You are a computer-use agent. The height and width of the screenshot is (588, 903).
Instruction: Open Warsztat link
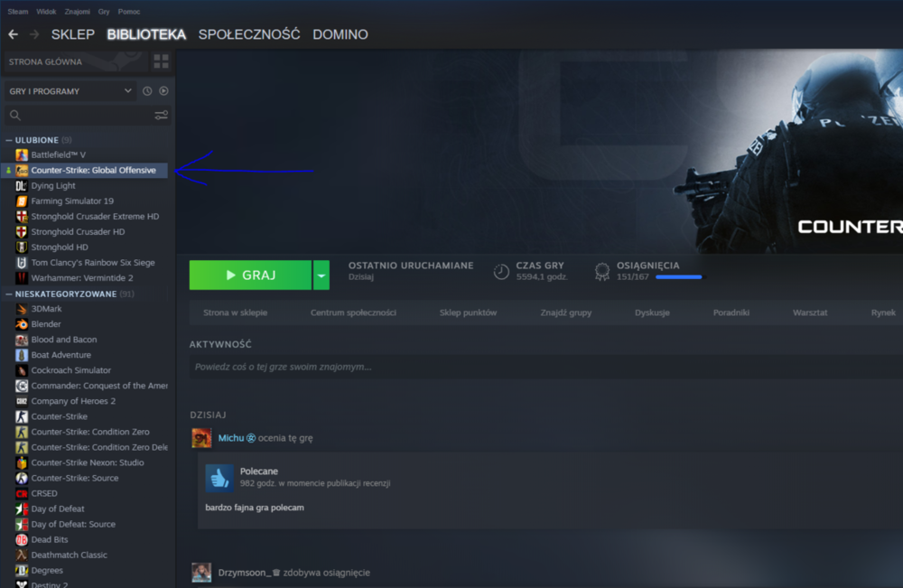click(x=810, y=313)
